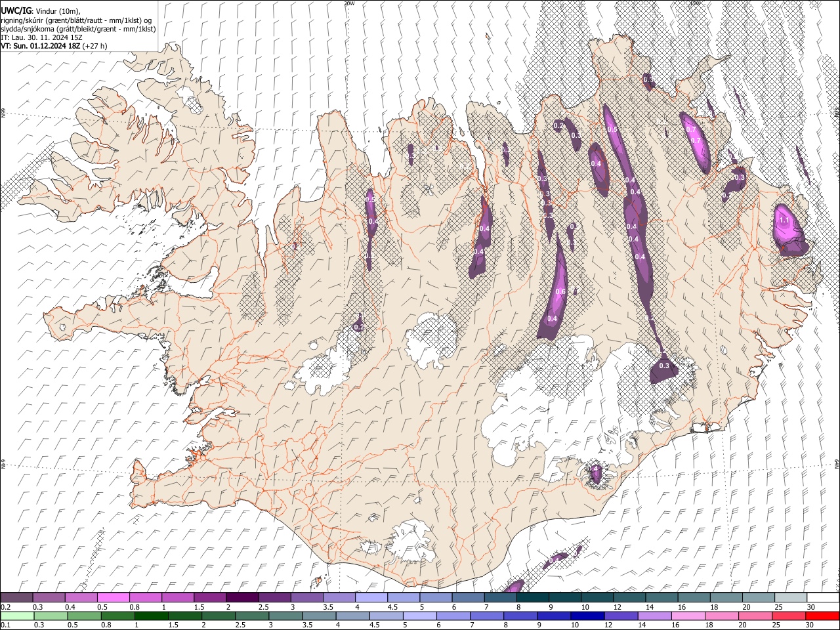Pick the lavender snow swatch starting at 4
Viewport: 840px width, 630px height.
370,597
